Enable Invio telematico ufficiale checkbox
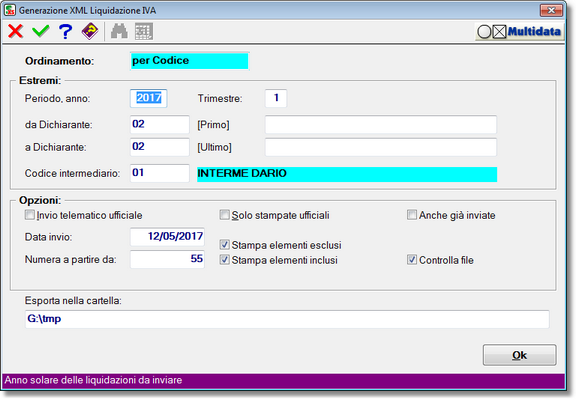This screenshot has height=400, width=576. pos(29,215)
